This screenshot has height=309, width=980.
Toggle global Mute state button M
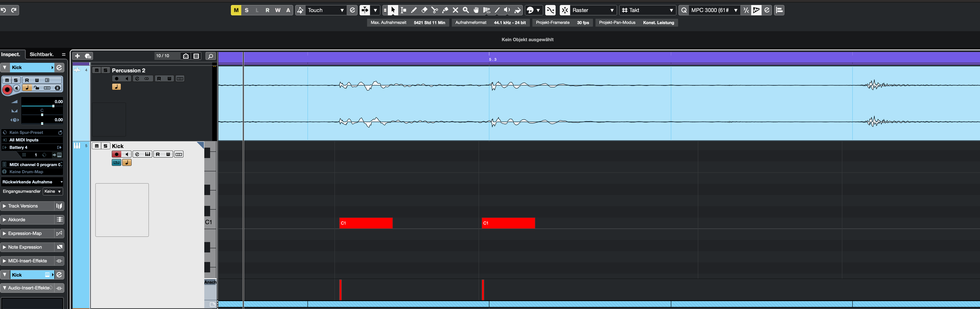[236, 10]
